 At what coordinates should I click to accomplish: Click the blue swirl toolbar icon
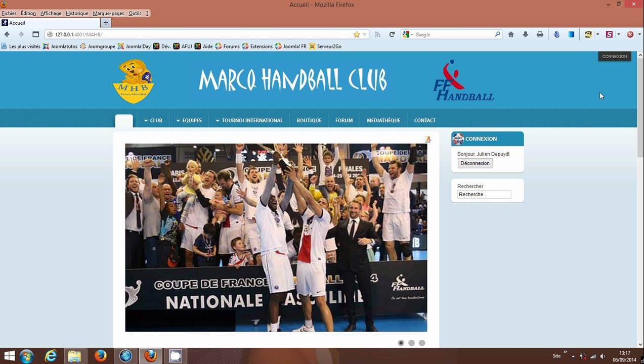pyautogui.click(x=556, y=34)
